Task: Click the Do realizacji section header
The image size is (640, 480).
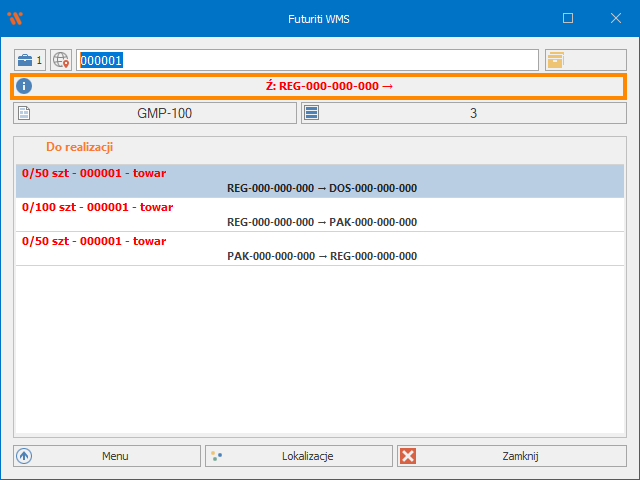Action: pyautogui.click(x=79, y=147)
